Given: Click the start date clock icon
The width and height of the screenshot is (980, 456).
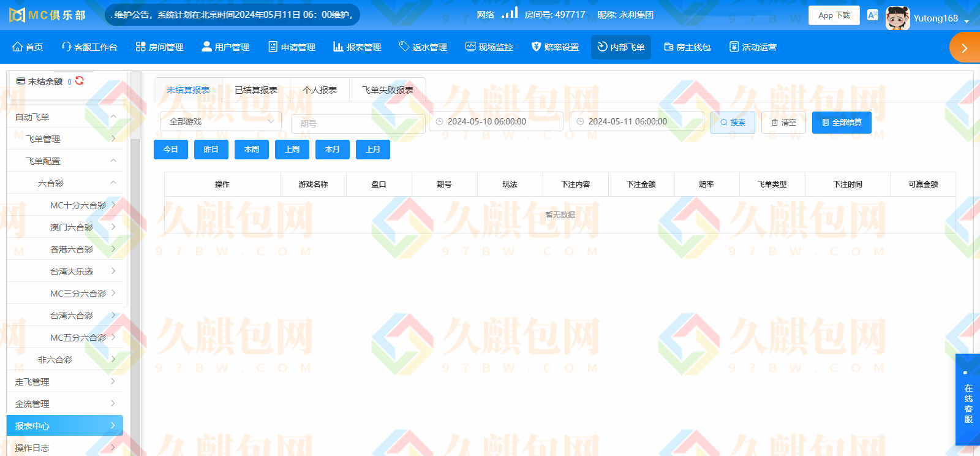Looking at the screenshot, I should [439, 122].
